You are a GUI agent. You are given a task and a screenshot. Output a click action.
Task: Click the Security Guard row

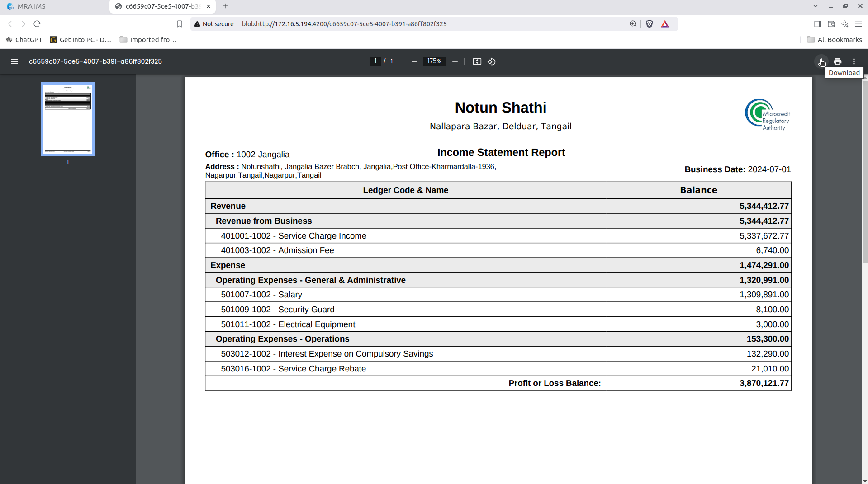(x=498, y=310)
